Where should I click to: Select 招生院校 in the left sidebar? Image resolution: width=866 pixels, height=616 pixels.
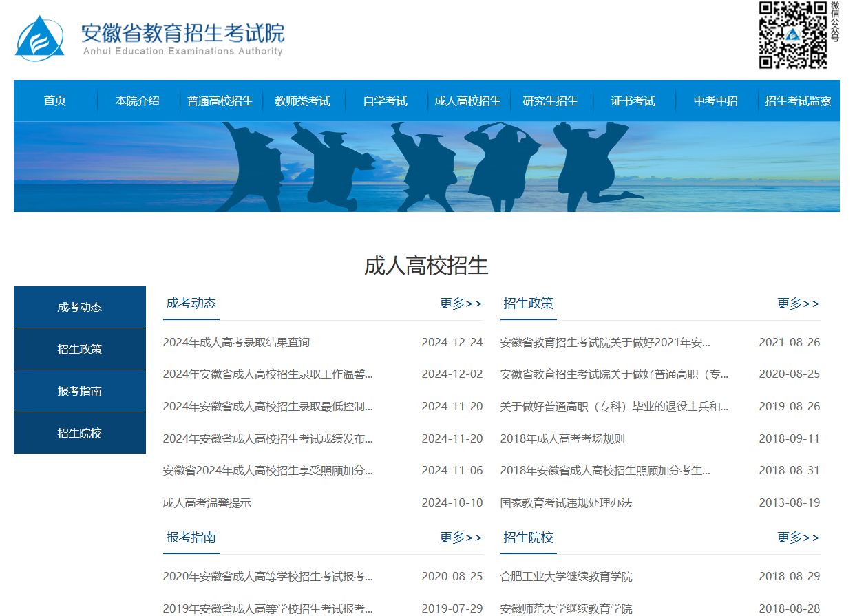pos(80,433)
